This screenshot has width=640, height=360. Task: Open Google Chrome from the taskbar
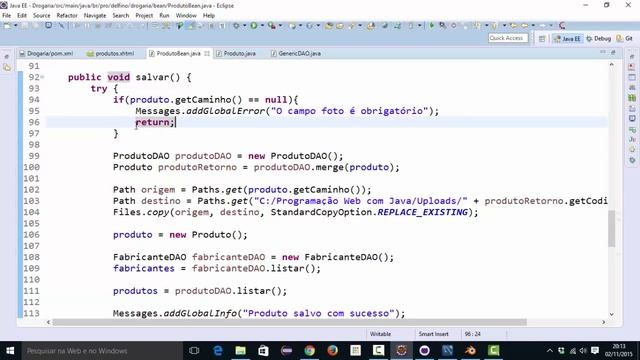(309, 351)
